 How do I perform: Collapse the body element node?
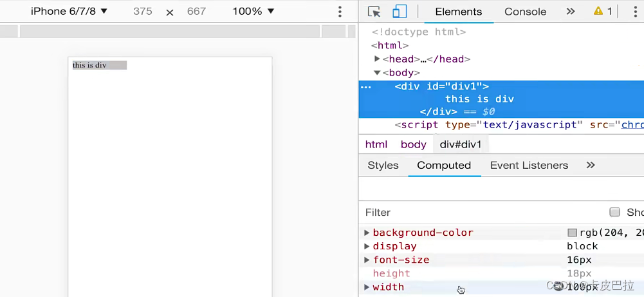coord(377,73)
